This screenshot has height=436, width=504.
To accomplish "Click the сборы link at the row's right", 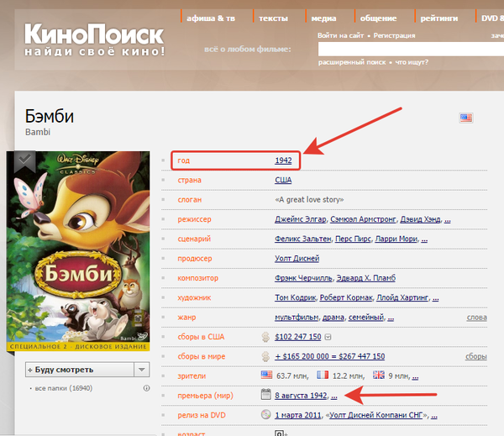I will pyautogui.click(x=476, y=356).
